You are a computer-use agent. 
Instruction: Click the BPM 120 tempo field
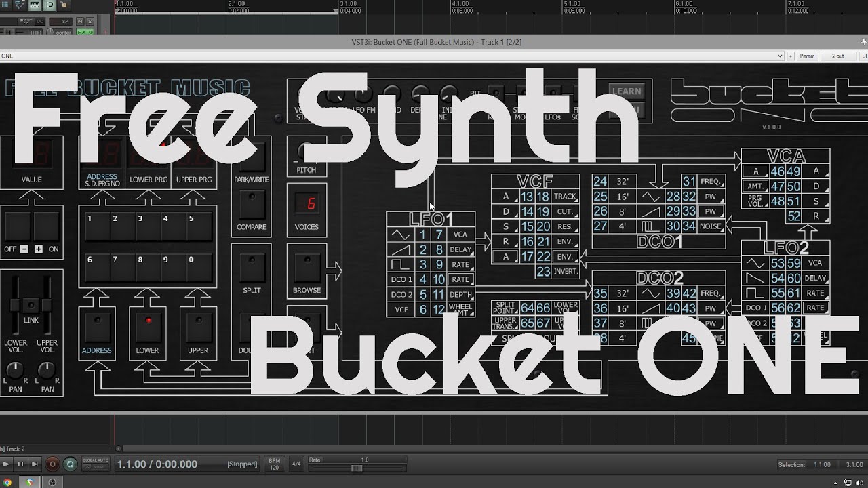(275, 464)
